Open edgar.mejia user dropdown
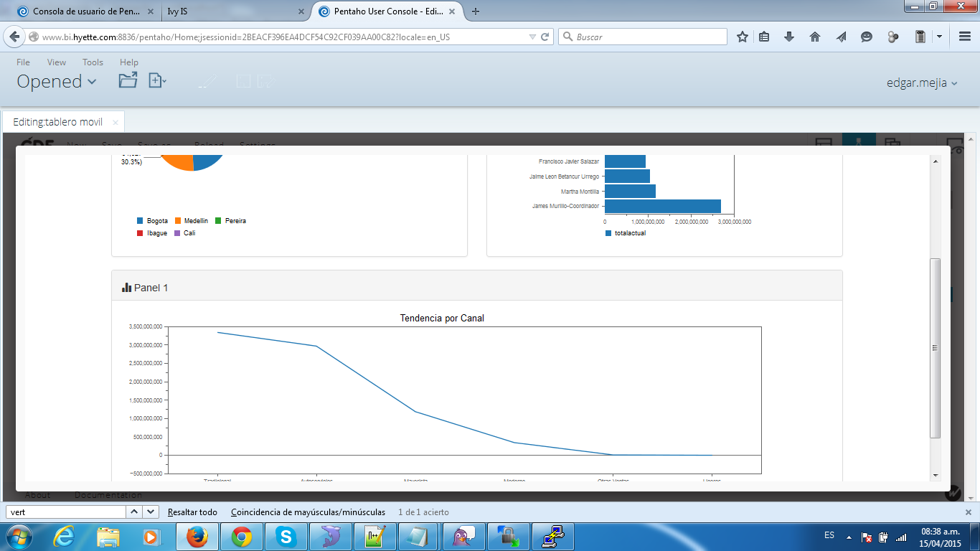Image resolution: width=980 pixels, height=551 pixels. click(x=922, y=83)
